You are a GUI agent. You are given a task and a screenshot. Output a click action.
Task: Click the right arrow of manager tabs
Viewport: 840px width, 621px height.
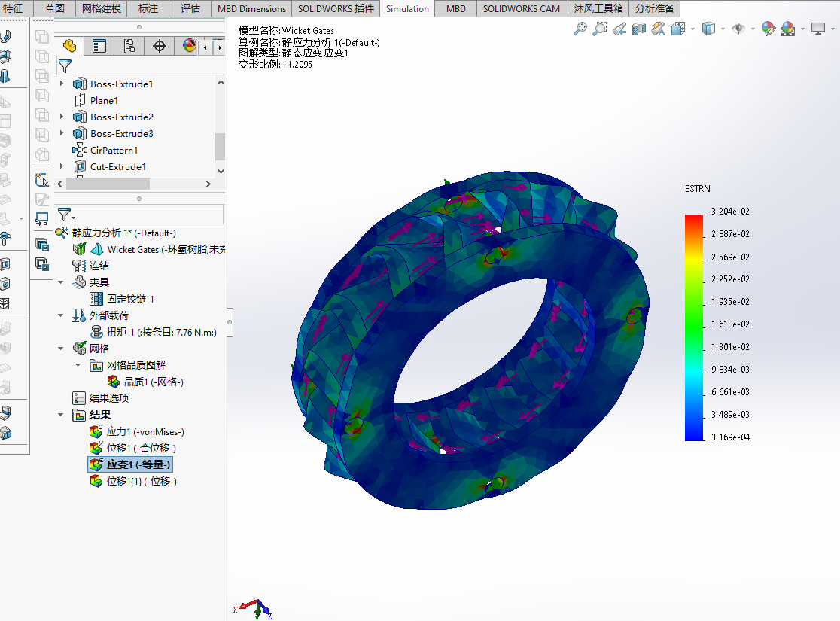(219, 47)
